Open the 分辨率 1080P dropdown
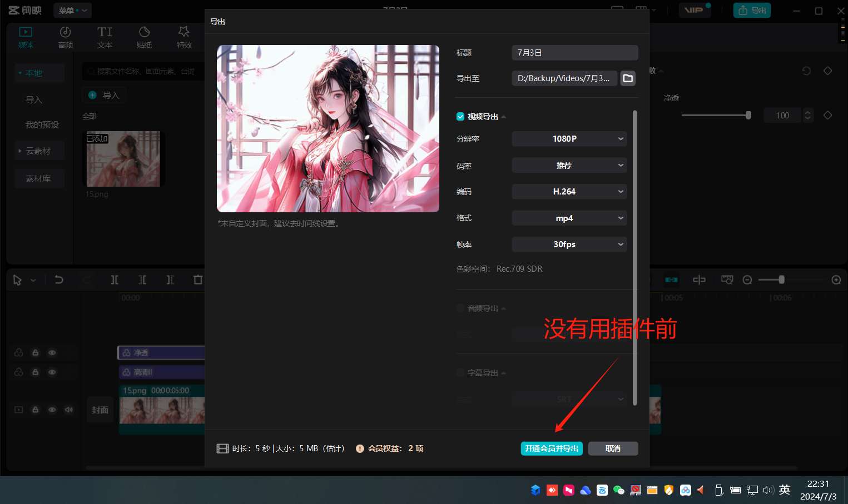Screen dimensions: 848x504 point(569,138)
